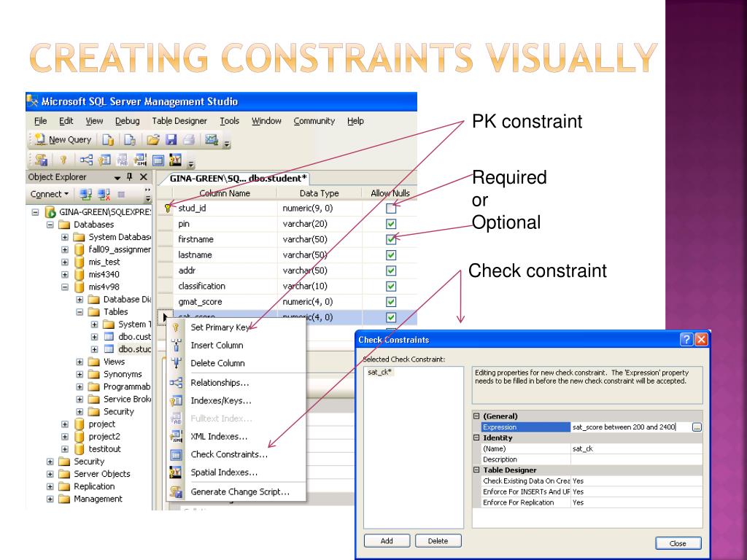Toggle Allow Nulls for the sat_score row
Image resolution: width=747 pixels, height=560 pixels.
pyautogui.click(x=391, y=317)
